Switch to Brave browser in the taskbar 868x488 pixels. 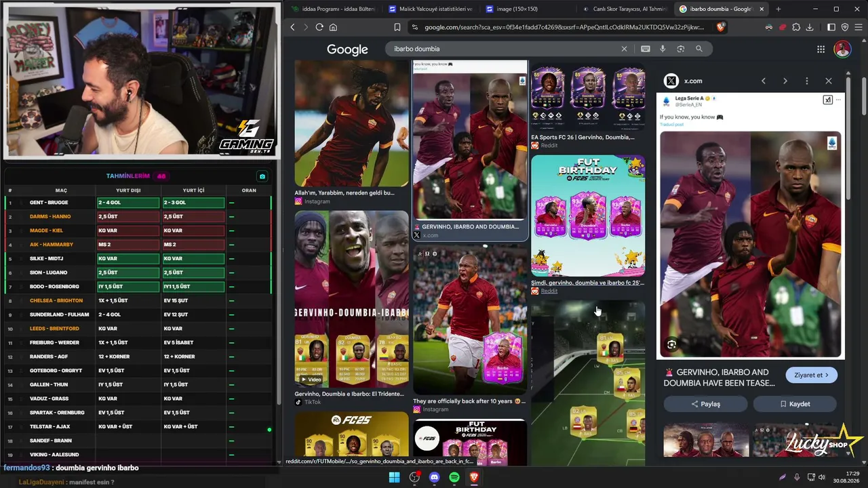474,477
